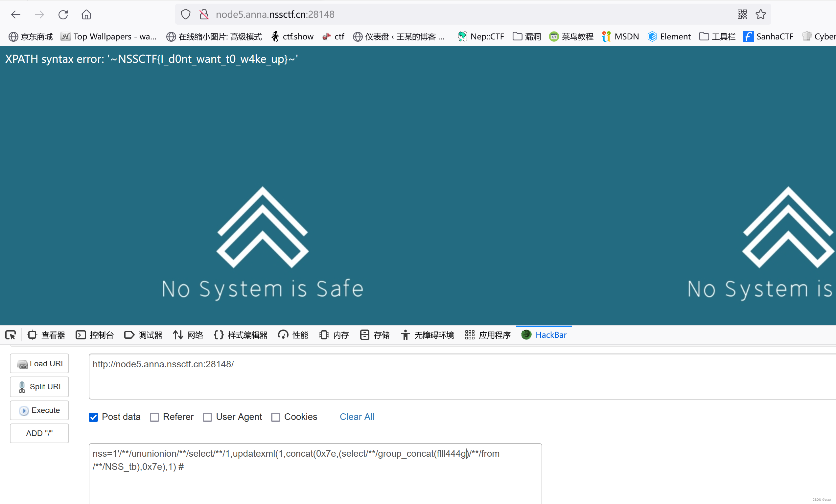Image resolution: width=836 pixels, height=504 pixels.
Task: Enable the Referer checkbox
Action: click(x=155, y=417)
